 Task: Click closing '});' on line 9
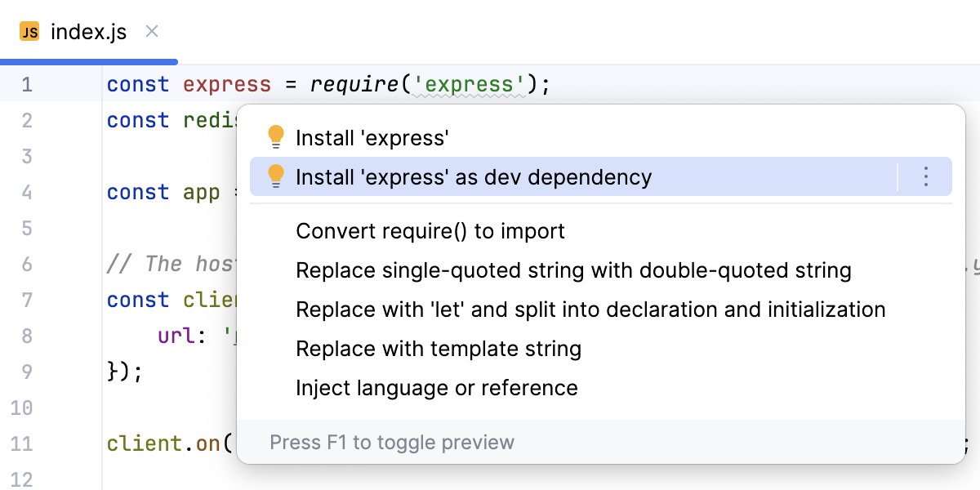125,372
